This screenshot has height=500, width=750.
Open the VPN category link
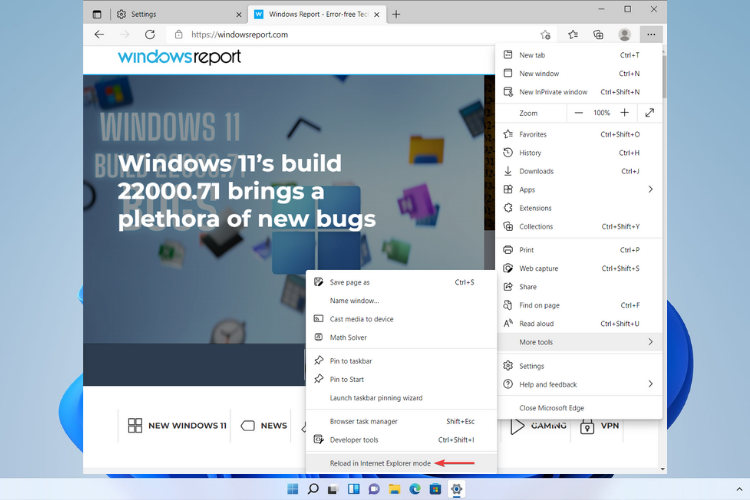[599, 425]
